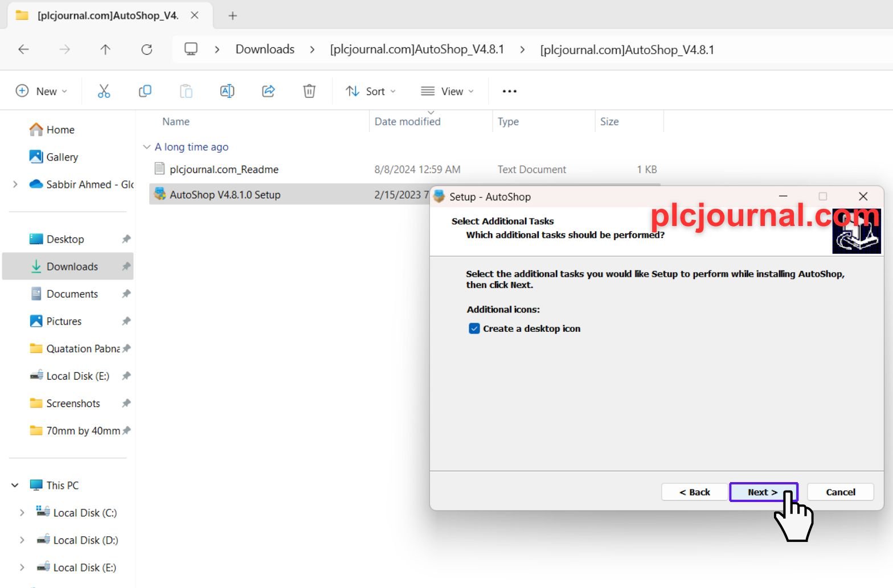
Task: Click pin icon next to Pictures
Action: coord(126,321)
